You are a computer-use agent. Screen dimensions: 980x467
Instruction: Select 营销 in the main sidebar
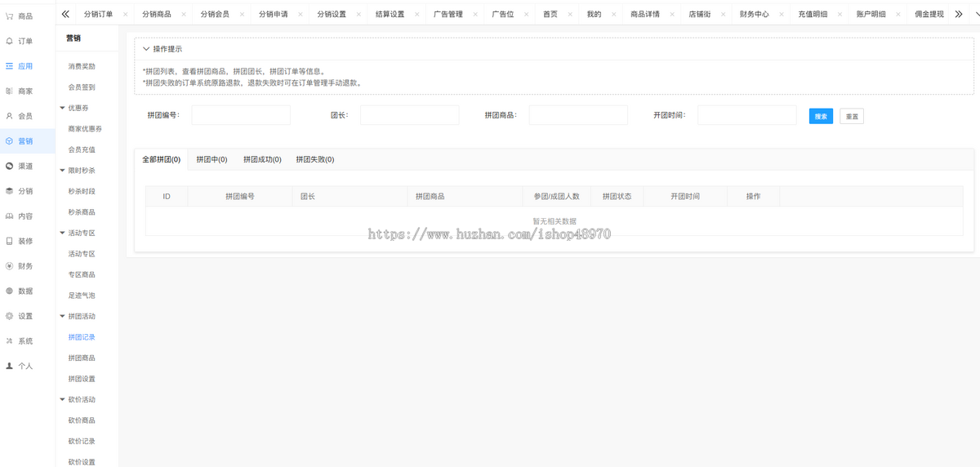24,141
